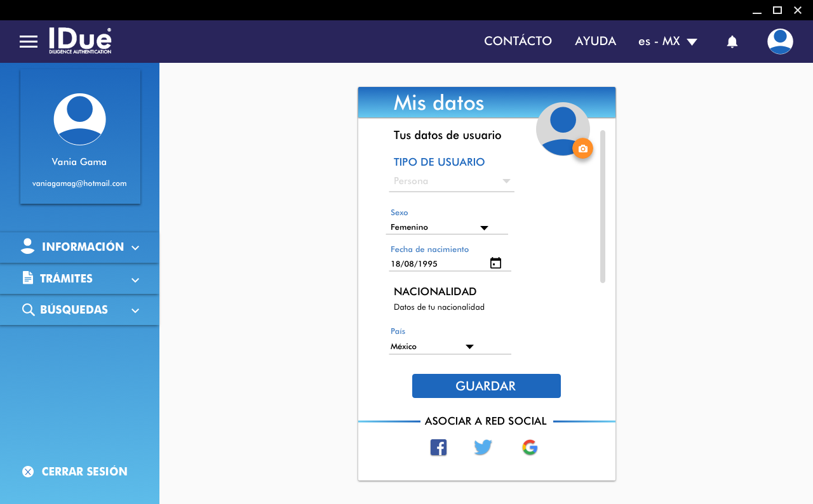
Task: Open the País dropdown showing México
Action: (x=449, y=347)
